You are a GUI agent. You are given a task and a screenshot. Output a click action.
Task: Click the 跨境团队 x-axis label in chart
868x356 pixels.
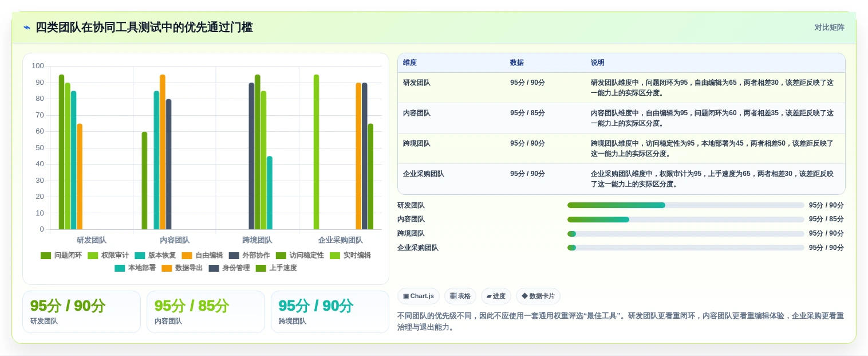click(x=258, y=240)
